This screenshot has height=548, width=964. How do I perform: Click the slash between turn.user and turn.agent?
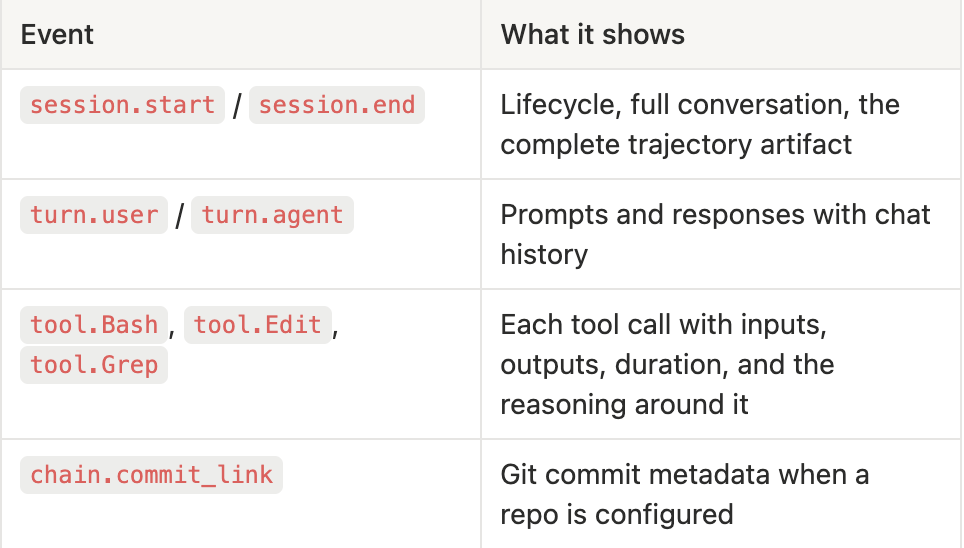pyautogui.click(x=180, y=216)
